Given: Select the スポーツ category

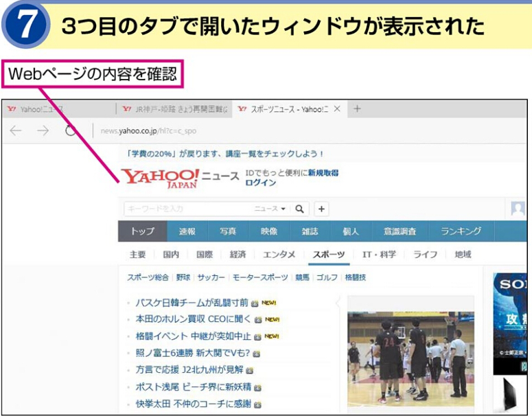Looking at the screenshot, I should point(329,254).
